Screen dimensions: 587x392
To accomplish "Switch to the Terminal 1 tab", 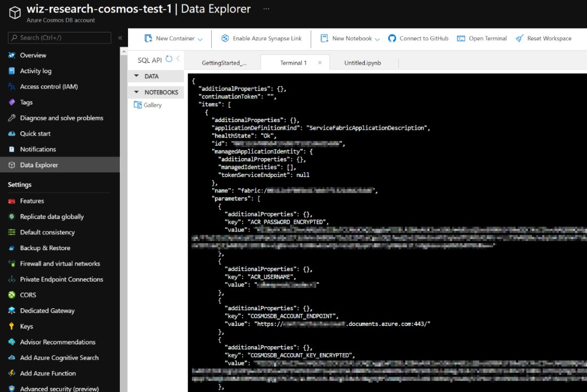I will coord(293,63).
